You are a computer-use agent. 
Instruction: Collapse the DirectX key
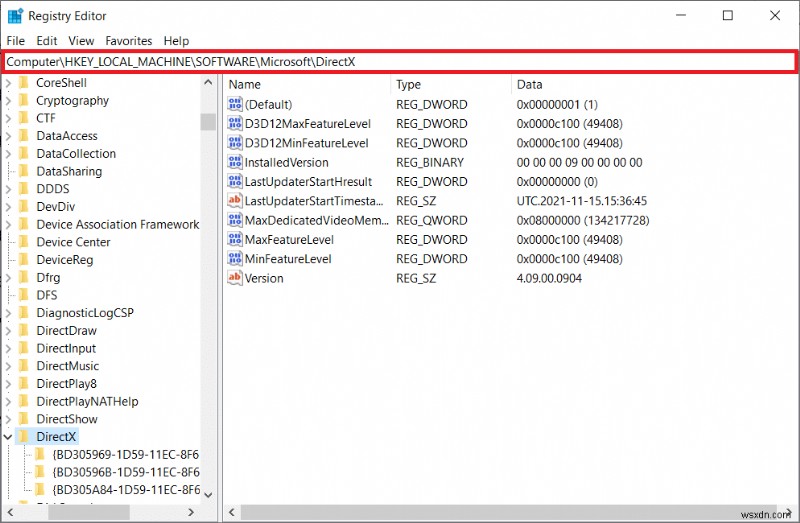(8, 437)
